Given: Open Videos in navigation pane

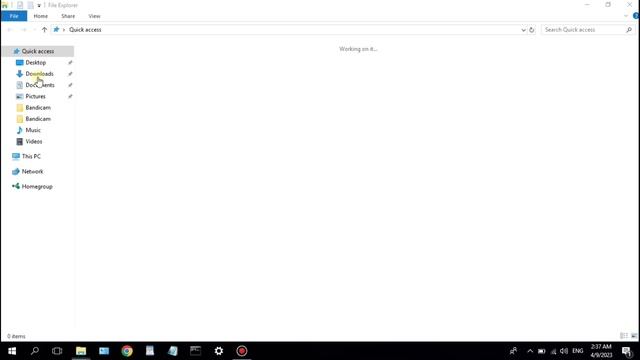Looking at the screenshot, I should point(34,142).
